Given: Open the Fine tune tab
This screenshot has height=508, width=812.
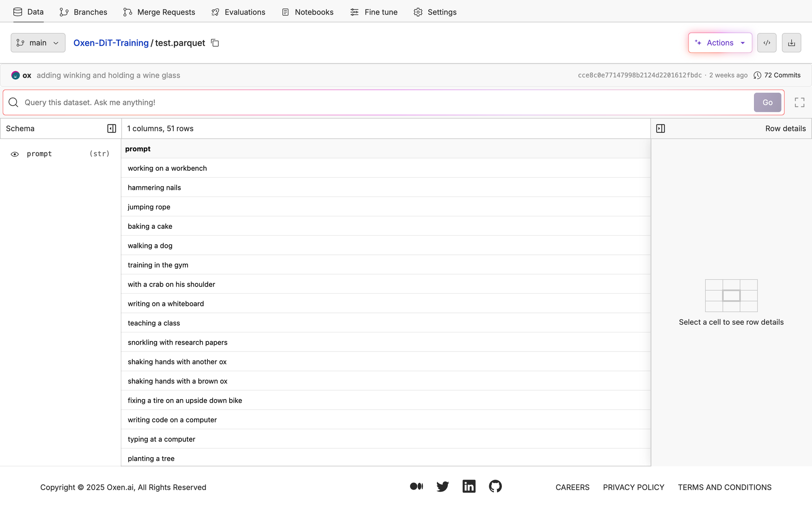Looking at the screenshot, I should tap(374, 12).
